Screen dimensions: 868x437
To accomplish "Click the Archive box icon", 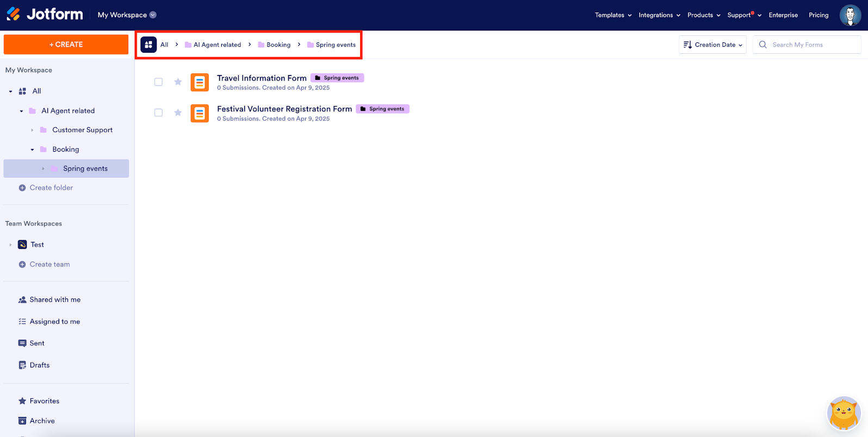I will pyautogui.click(x=22, y=421).
